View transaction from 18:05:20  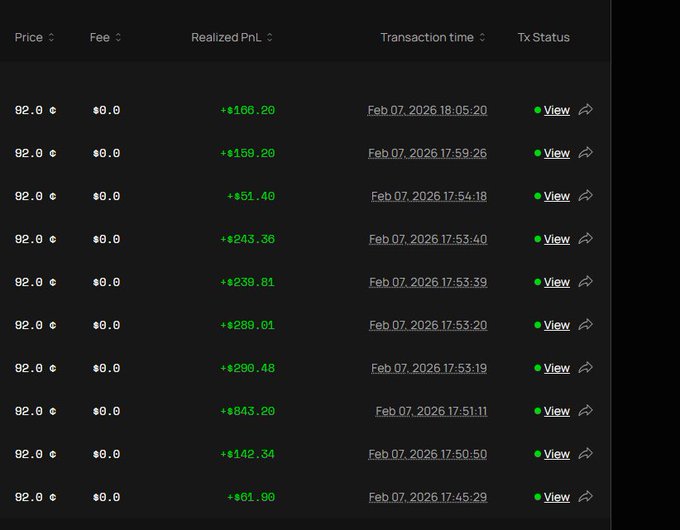coord(556,110)
